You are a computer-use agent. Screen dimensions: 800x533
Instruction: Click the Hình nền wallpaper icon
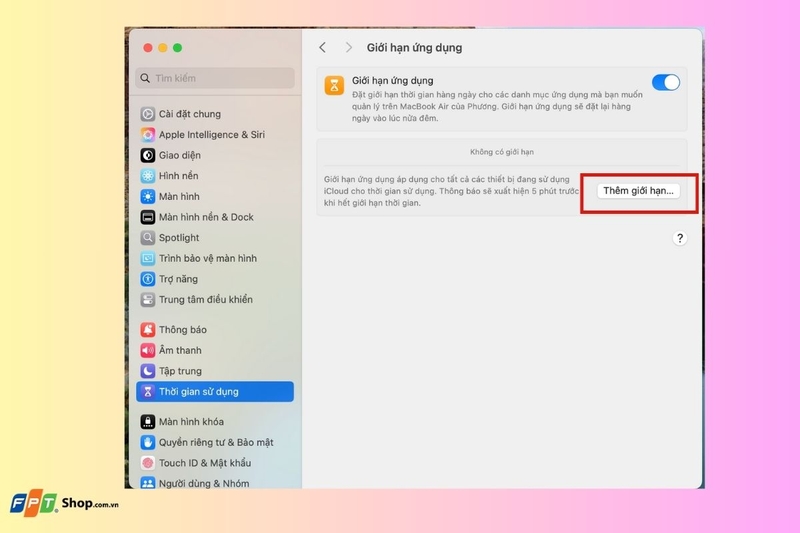pyautogui.click(x=147, y=176)
